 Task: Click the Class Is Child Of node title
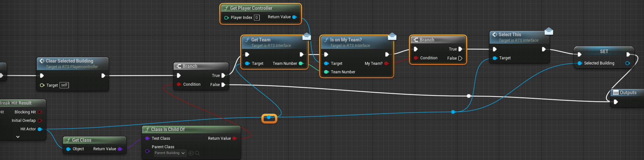(168, 129)
